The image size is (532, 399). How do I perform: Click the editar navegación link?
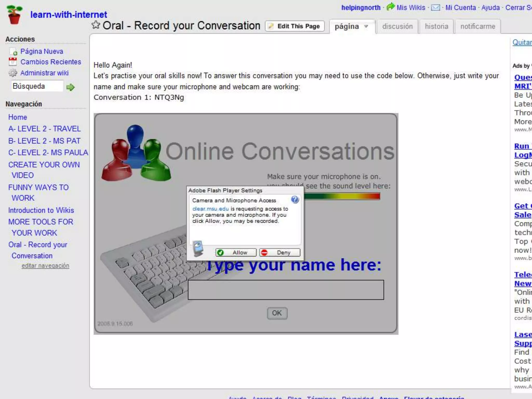click(x=45, y=266)
